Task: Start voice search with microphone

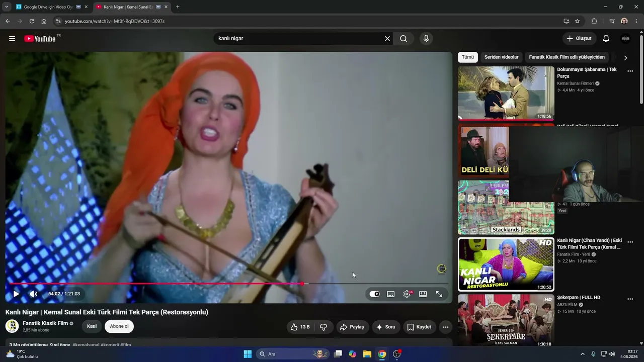Action: pyautogui.click(x=426, y=39)
